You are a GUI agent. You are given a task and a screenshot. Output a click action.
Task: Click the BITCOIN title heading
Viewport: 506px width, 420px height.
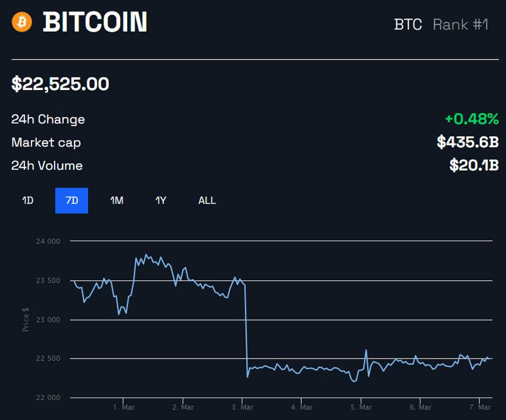[x=97, y=23]
